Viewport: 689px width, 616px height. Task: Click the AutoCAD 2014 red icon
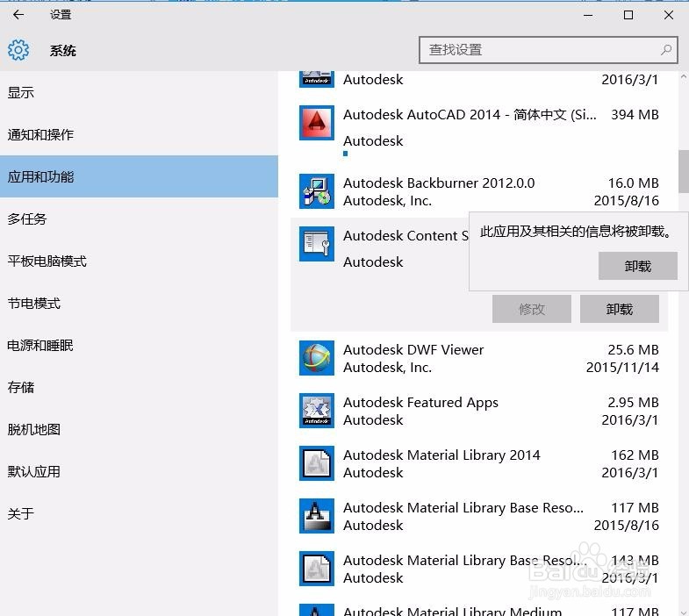316,123
